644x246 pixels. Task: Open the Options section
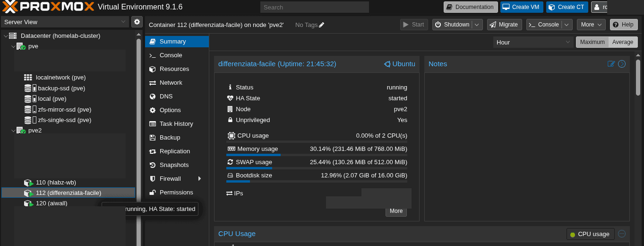pos(177,110)
